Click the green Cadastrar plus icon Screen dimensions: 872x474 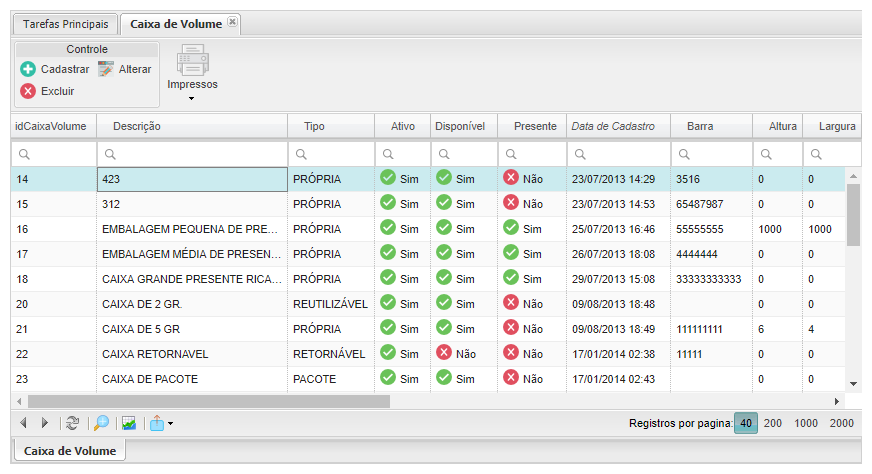tap(28, 69)
